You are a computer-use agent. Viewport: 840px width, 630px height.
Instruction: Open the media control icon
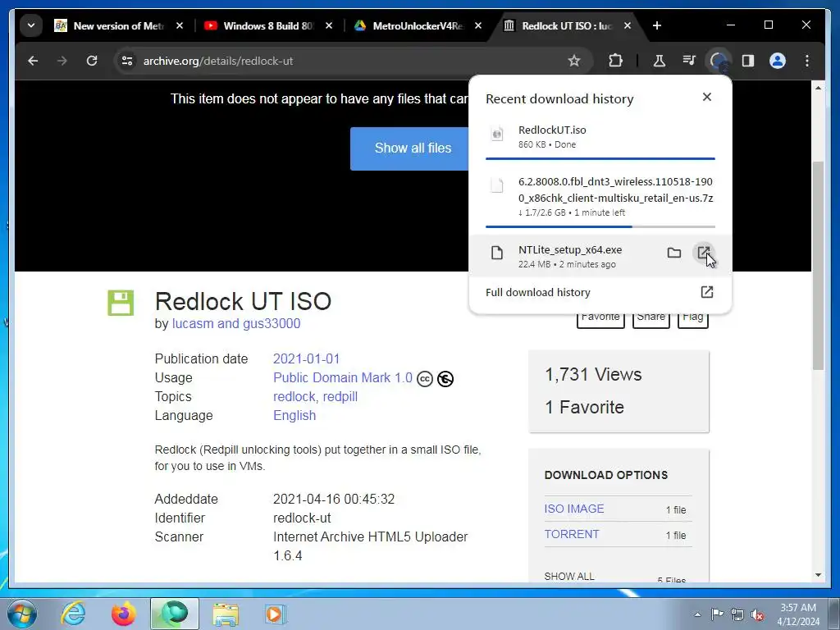tap(689, 61)
